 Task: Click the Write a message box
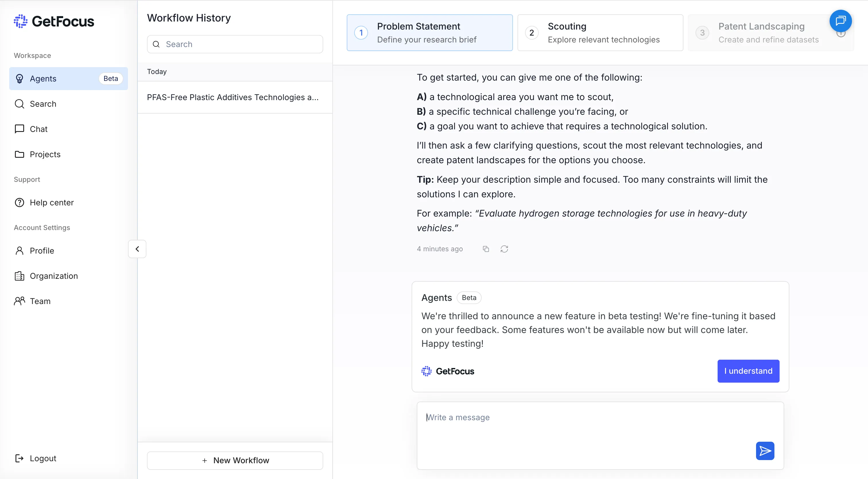click(x=600, y=435)
